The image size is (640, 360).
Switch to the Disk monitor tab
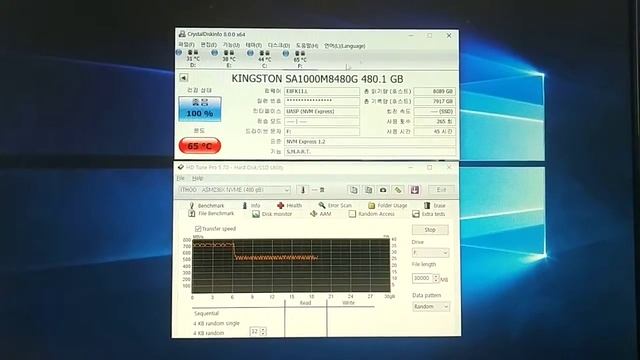[x=272, y=214]
